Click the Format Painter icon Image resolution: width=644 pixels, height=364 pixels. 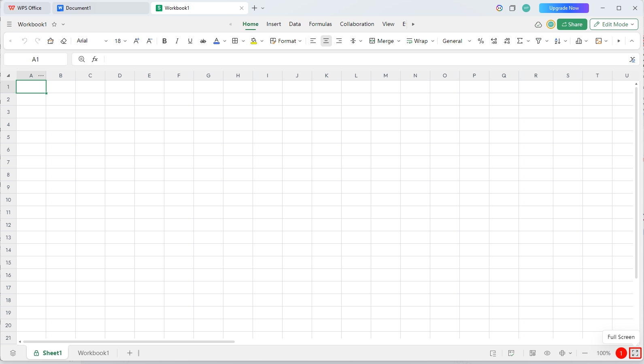tap(51, 41)
